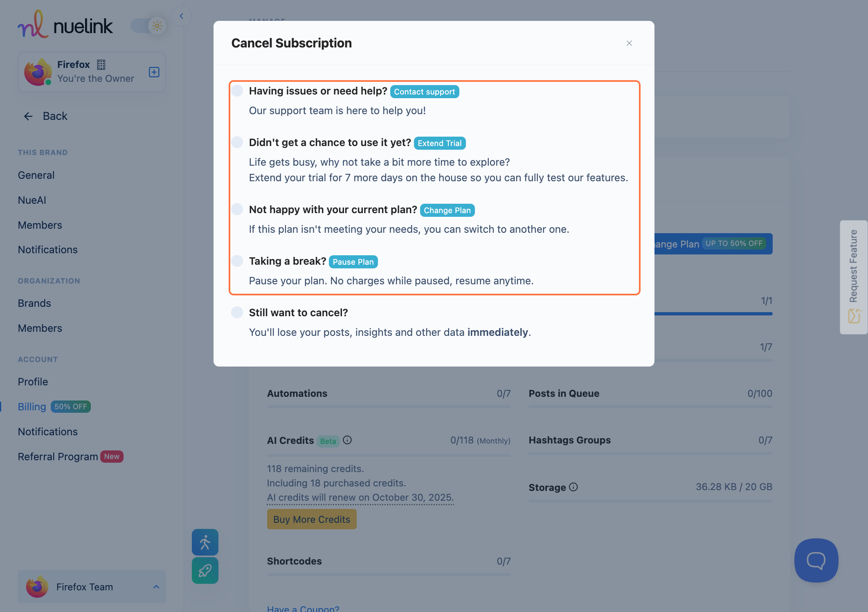Click the nuelink logo

pos(65,25)
